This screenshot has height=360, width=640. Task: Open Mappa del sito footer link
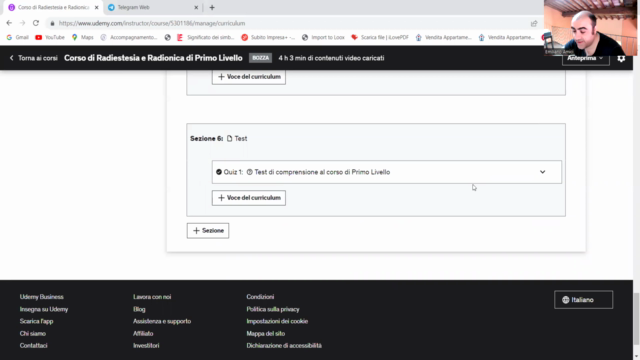(x=266, y=333)
